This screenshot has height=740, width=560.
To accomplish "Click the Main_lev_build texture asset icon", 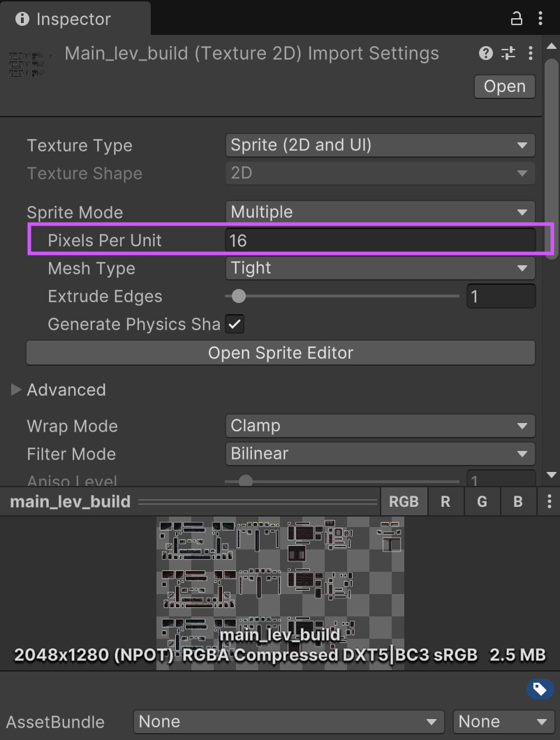I will click(x=29, y=64).
